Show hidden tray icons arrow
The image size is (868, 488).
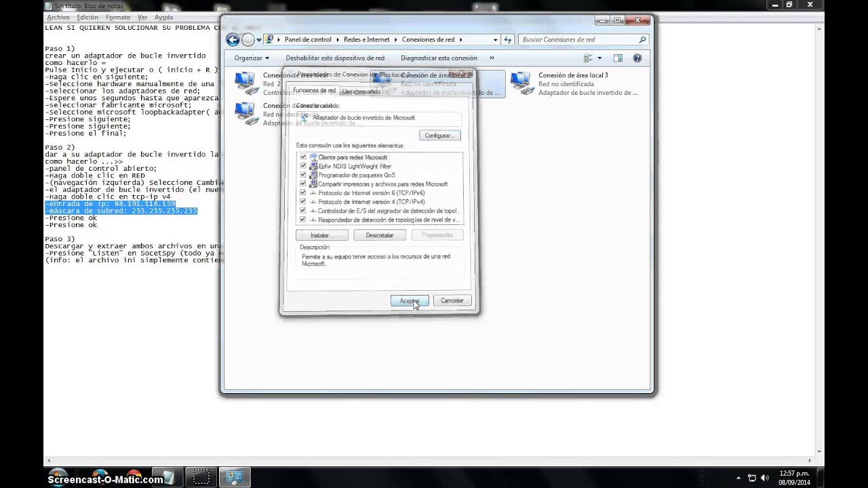pyautogui.click(x=739, y=478)
